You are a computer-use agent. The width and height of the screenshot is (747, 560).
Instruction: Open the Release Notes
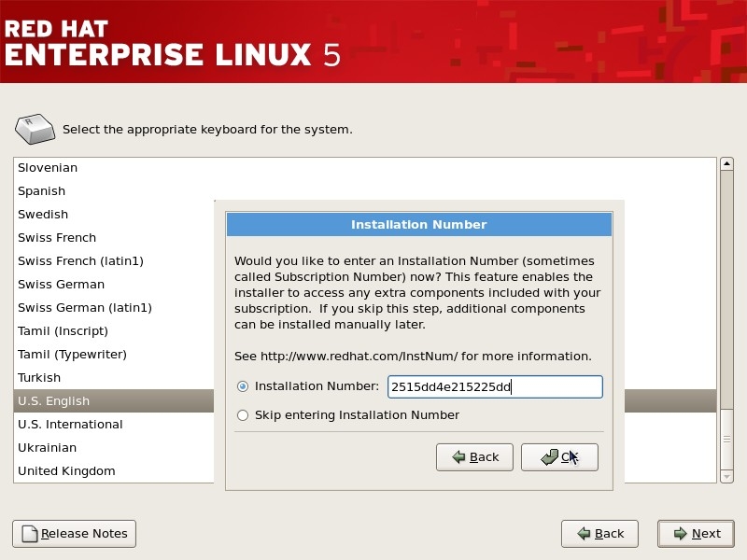pyautogui.click(x=75, y=534)
